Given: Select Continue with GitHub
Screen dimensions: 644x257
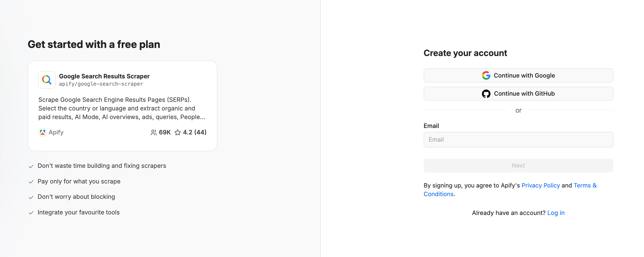Looking at the screenshot, I should (x=518, y=93).
